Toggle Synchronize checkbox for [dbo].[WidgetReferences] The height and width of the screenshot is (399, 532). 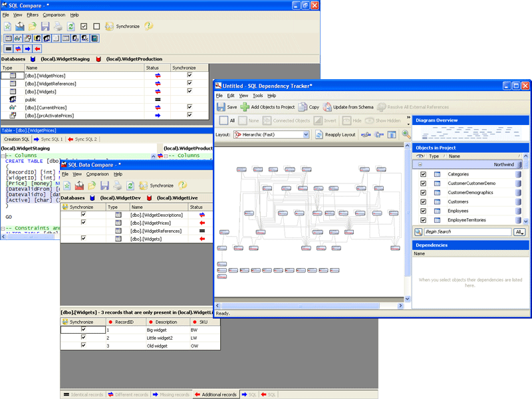[x=190, y=82]
